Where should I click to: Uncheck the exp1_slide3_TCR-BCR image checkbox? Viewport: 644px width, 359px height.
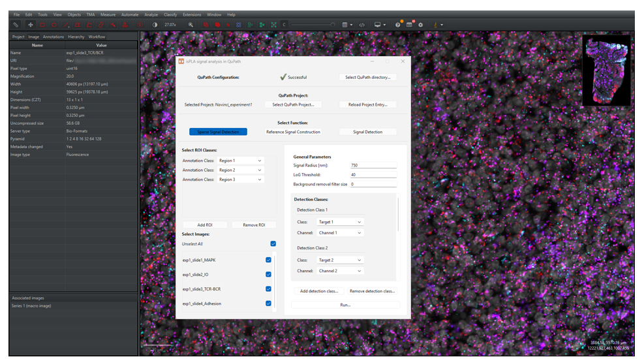pyautogui.click(x=268, y=289)
